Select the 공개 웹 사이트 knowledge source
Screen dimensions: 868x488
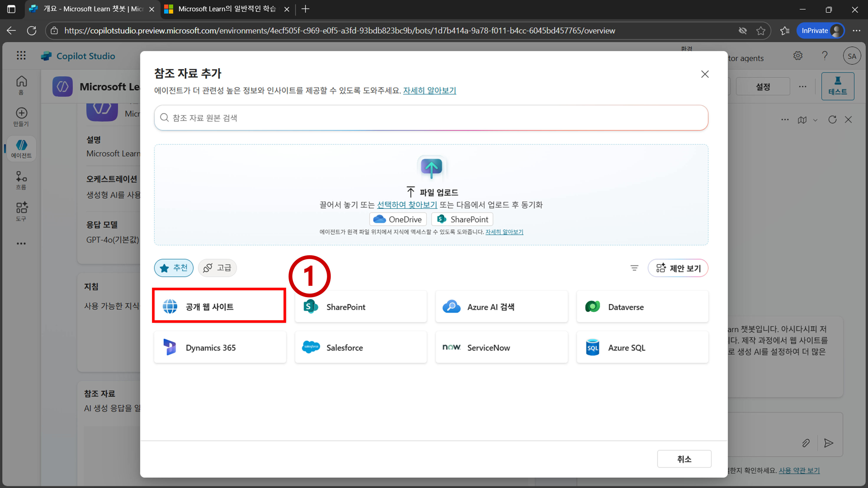(x=219, y=306)
